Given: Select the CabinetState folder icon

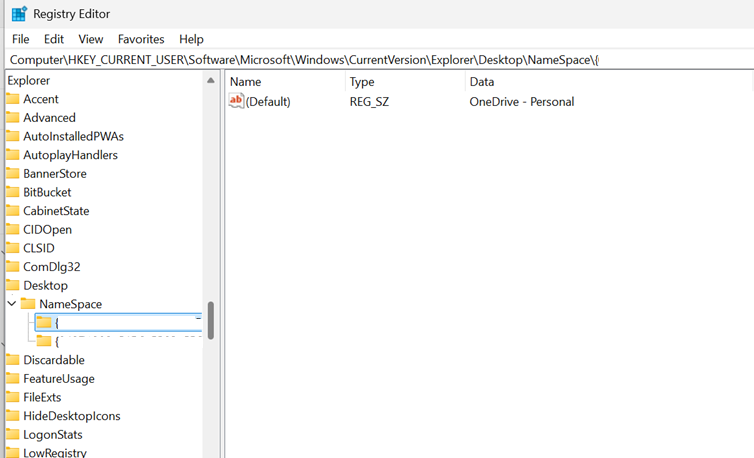Looking at the screenshot, I should click(x=13, y=211).
